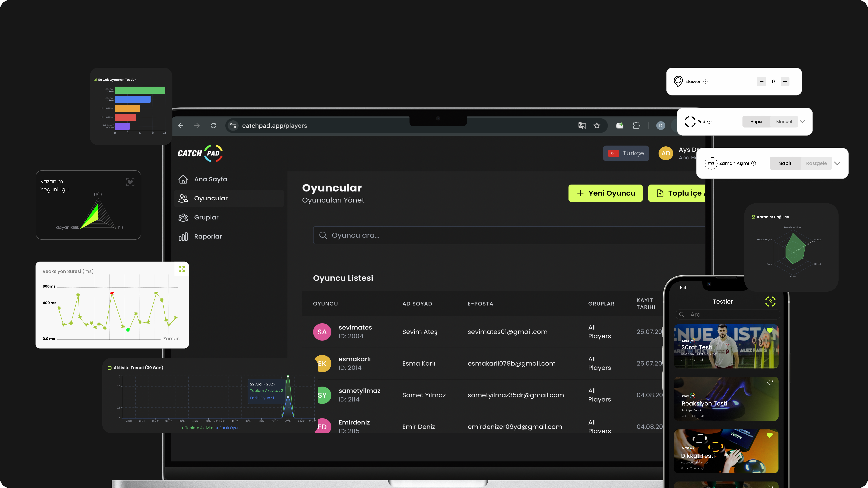Click the browser forward arrow
Image resolution: width=868 pixels, height=488 pixels.
click(197, 126)
